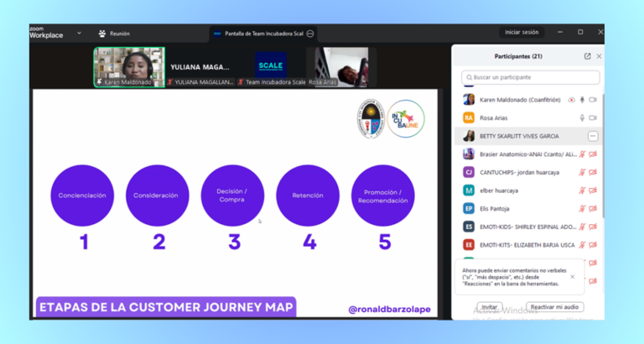Expand the Zoom Workplace dropdown arrow
644x344 pixels.
(x=80, y=33)
